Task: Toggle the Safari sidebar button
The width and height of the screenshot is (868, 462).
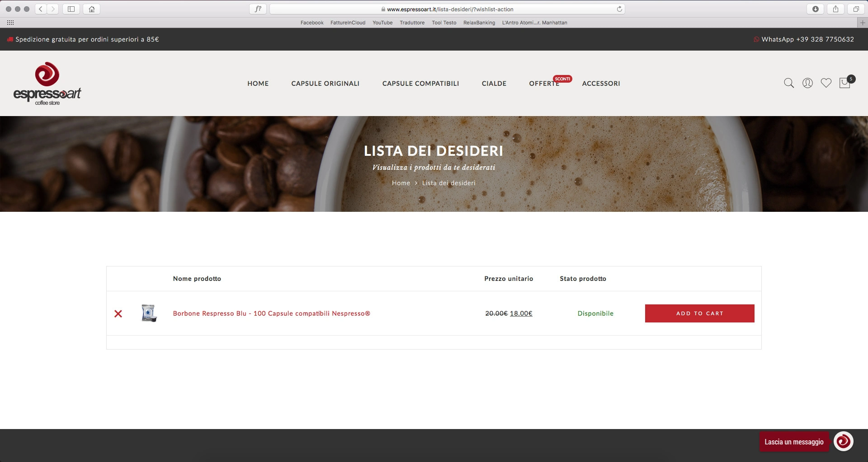Action: 71,9
